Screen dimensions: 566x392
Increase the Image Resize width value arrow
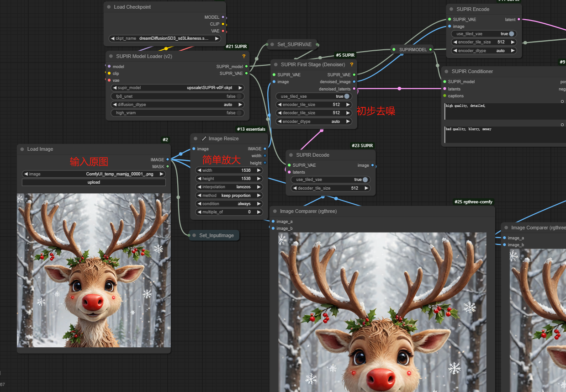[259, 170]
